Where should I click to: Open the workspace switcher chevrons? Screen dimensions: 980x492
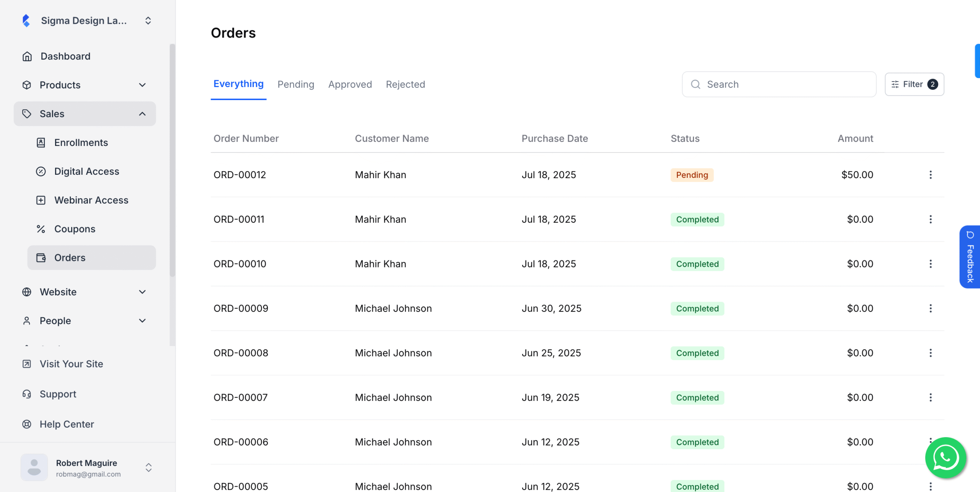coord(148,21)
